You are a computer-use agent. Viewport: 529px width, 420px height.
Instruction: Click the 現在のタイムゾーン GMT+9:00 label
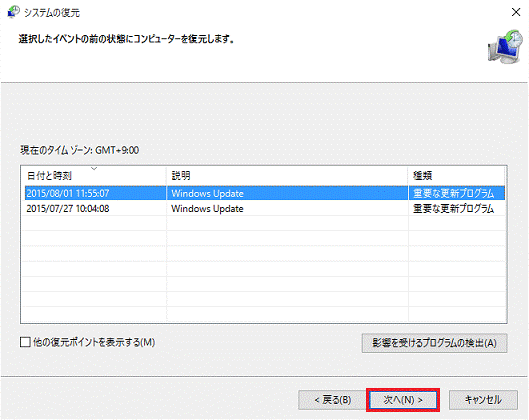click(x=79, y=150)
